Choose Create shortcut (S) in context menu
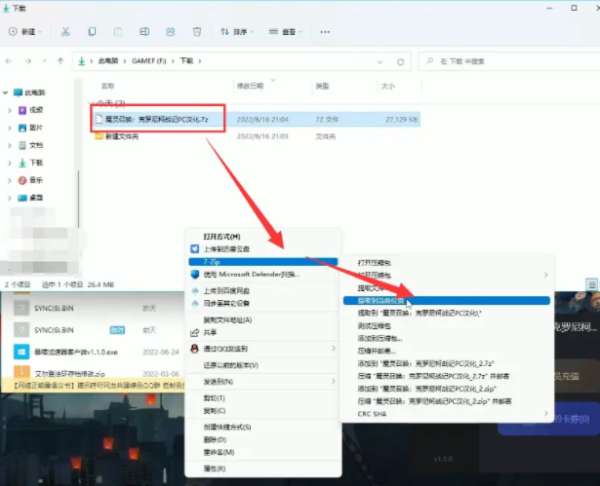 [x=227, y=427]
